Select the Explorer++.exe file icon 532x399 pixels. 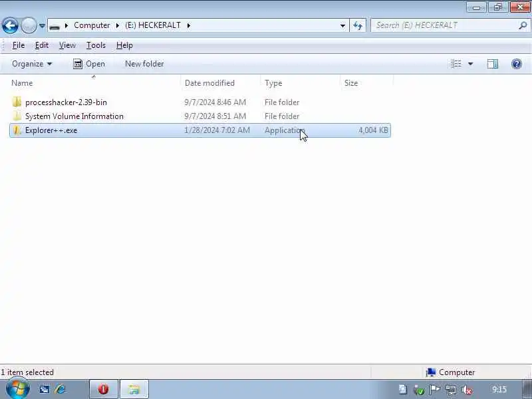pyautogui.click(x=17, y=130)
